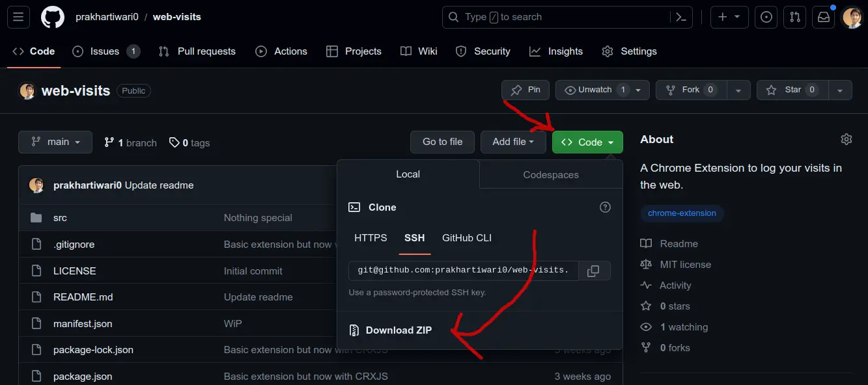The height and width of the screenshot is (385, 868).
Task: Select the SSH clone option
Action: tap(414, 238)
